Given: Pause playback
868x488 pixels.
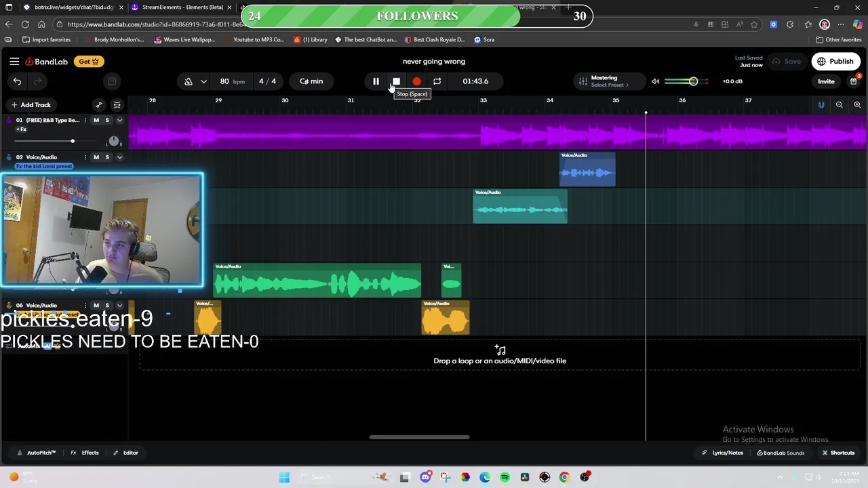Looking at the screenshot, I should [376, 81].
